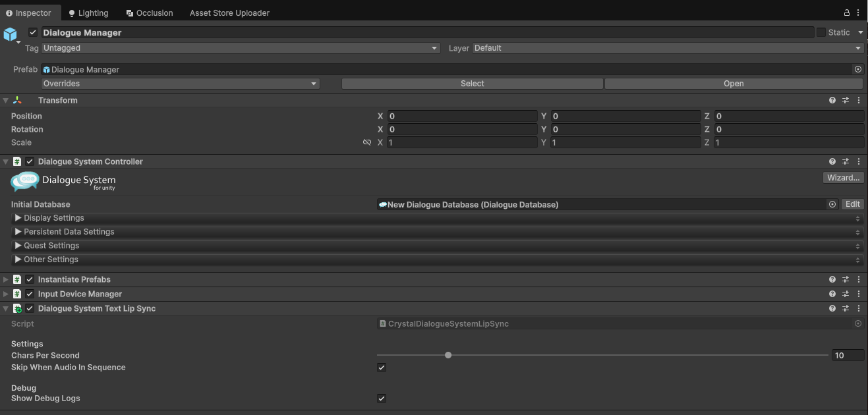This screenshot has height=415, width=868.
Task: Open Input Device Manager help icon
Action: tap(832, 294)
